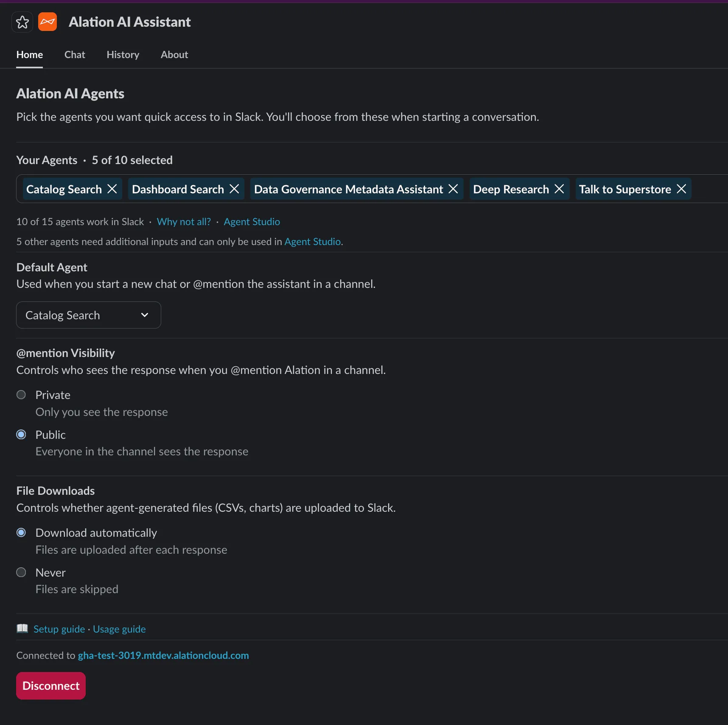The height and width of the screenshot is (725, 728).
Task: Click the star favorite icon
Action: [x=22, y=22]
